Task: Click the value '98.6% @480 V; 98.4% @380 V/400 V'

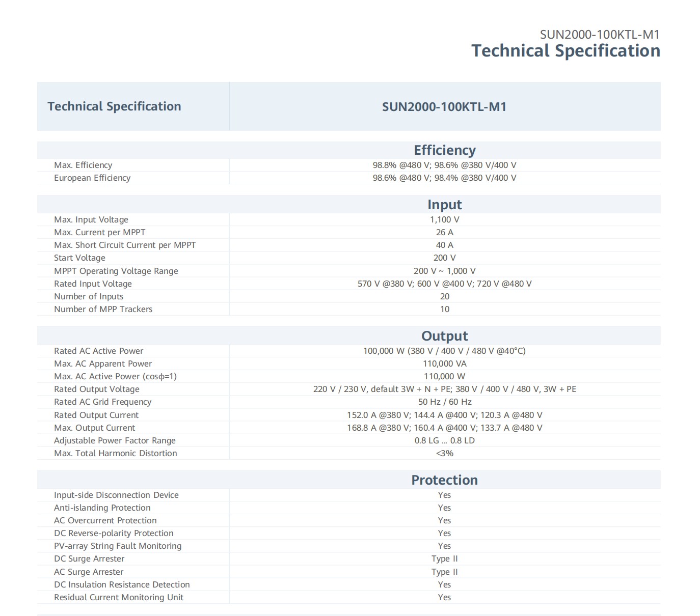Action: 444,178
